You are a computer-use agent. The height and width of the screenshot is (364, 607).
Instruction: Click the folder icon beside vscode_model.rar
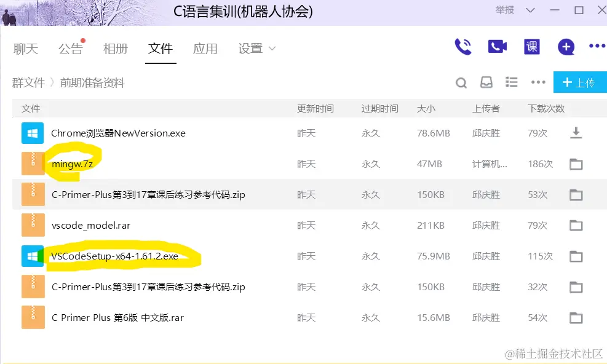(x=576, y=225)
